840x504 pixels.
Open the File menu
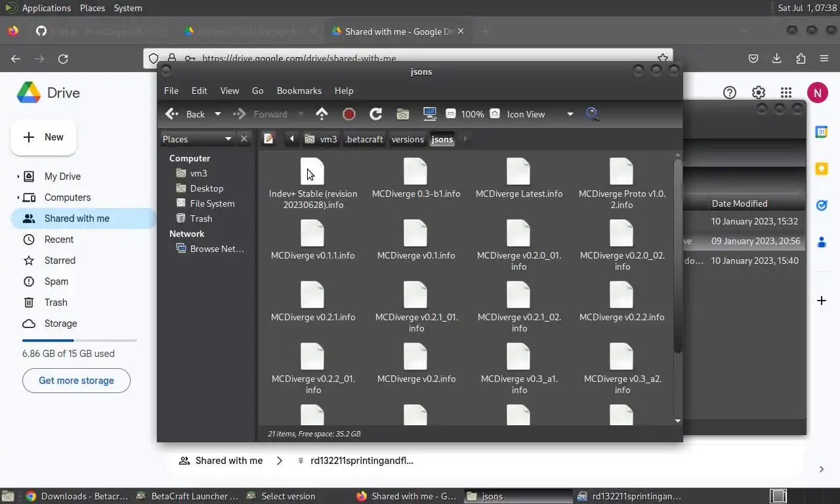(x=171, y=91)
